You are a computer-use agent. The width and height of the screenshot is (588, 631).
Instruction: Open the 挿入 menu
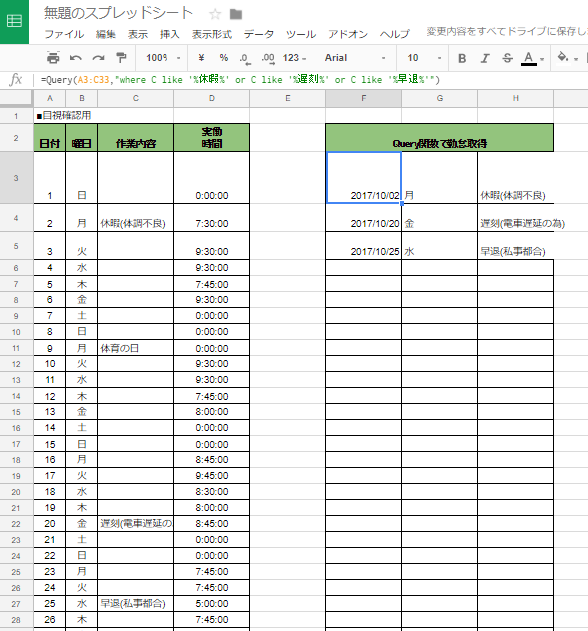169,34
